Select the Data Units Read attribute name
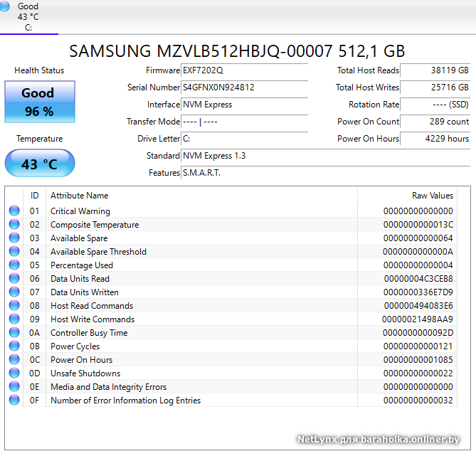Viewport: 476px width, 456px height. tap(80, 279)
